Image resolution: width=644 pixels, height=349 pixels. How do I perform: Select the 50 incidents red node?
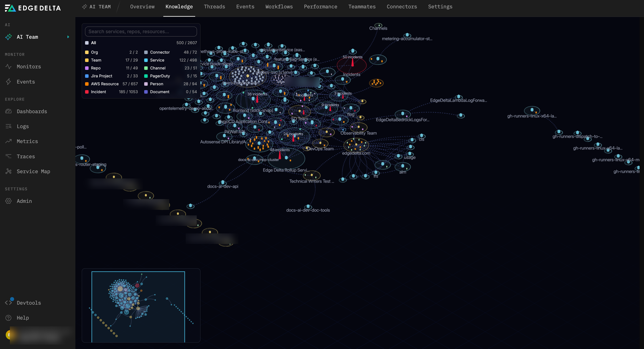coord(353,63)
